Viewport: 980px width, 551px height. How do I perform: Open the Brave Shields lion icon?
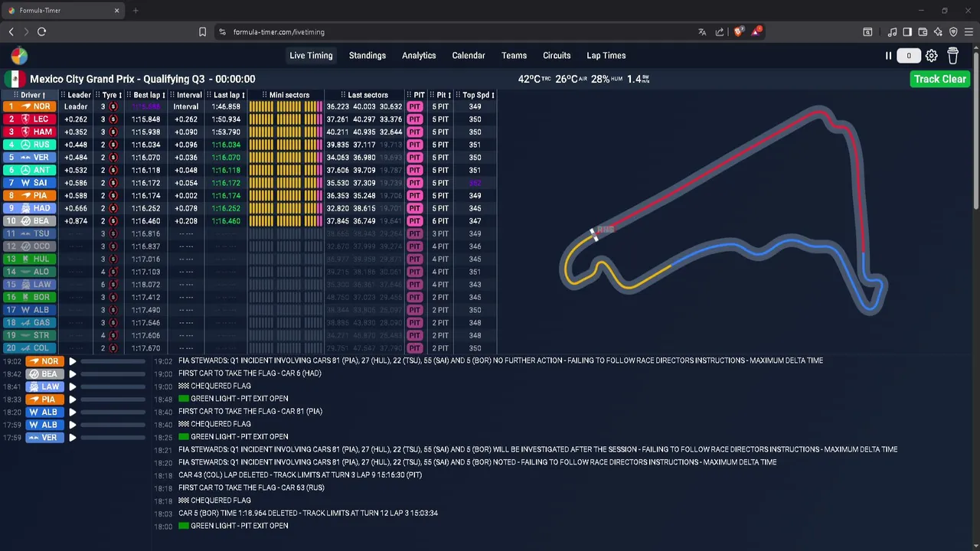pyautogui.click(x=738, y=32)
